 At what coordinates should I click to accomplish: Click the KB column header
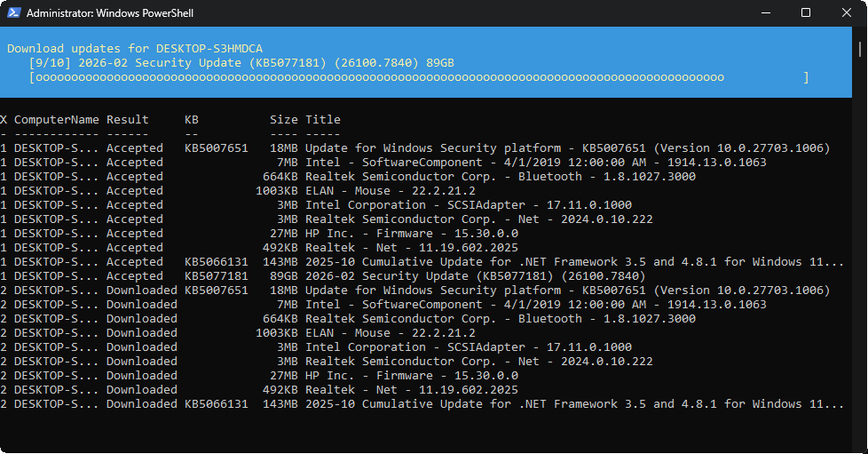point(192,119)
